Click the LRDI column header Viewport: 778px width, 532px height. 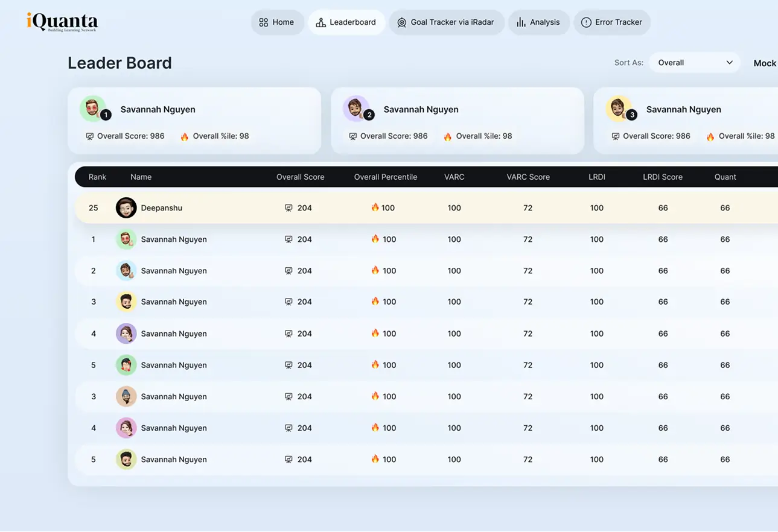pyautogui.click(x=597, y=177)
